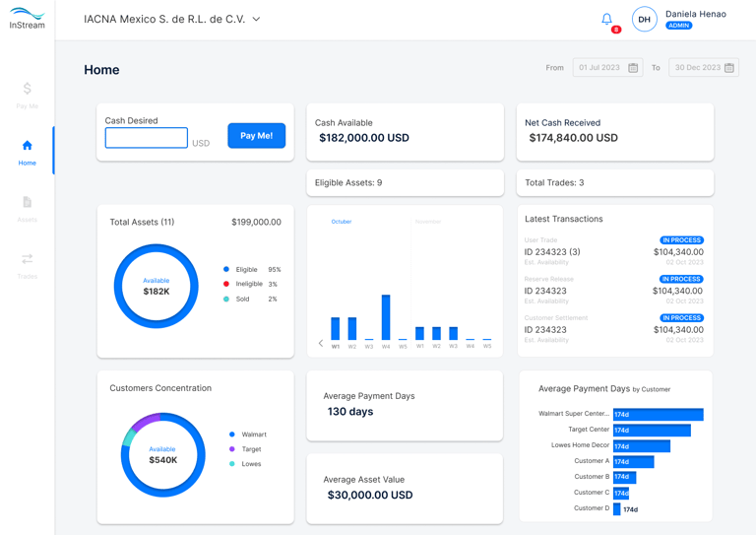Open Trades arrows icon in sidebar

pyautogui.click(x=27, y=259)
